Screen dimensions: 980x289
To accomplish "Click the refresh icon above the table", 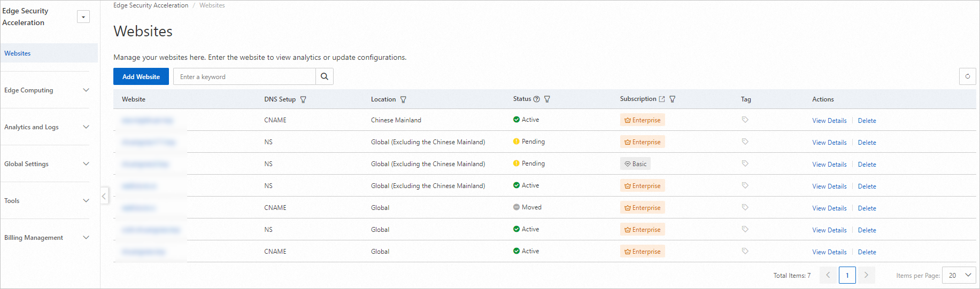I will click(967, 76).
